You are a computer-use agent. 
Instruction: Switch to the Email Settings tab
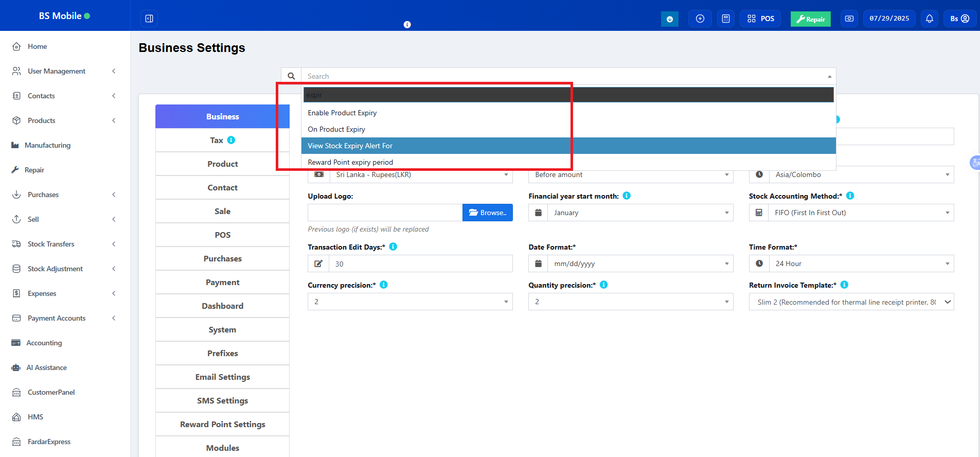(222, 377)
